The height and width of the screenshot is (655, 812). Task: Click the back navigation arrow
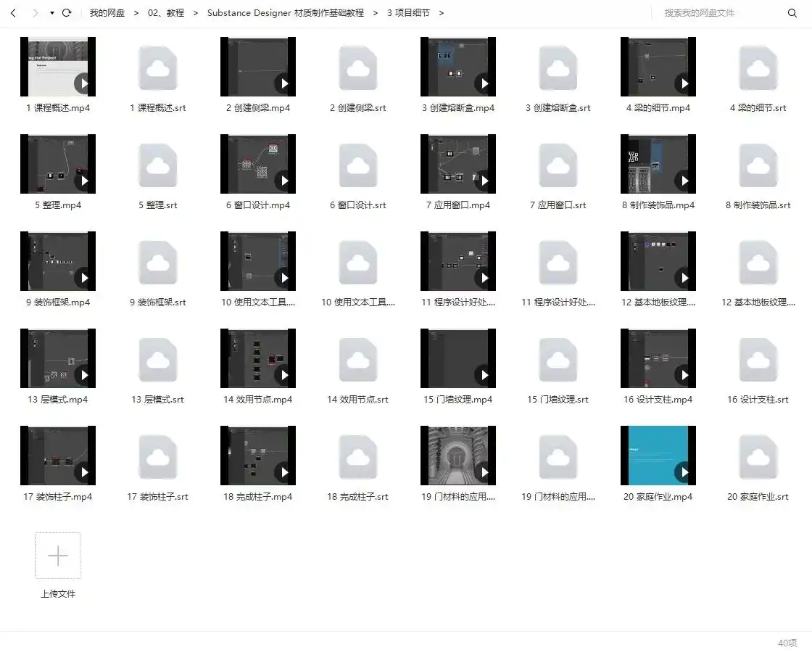(13, 13)
